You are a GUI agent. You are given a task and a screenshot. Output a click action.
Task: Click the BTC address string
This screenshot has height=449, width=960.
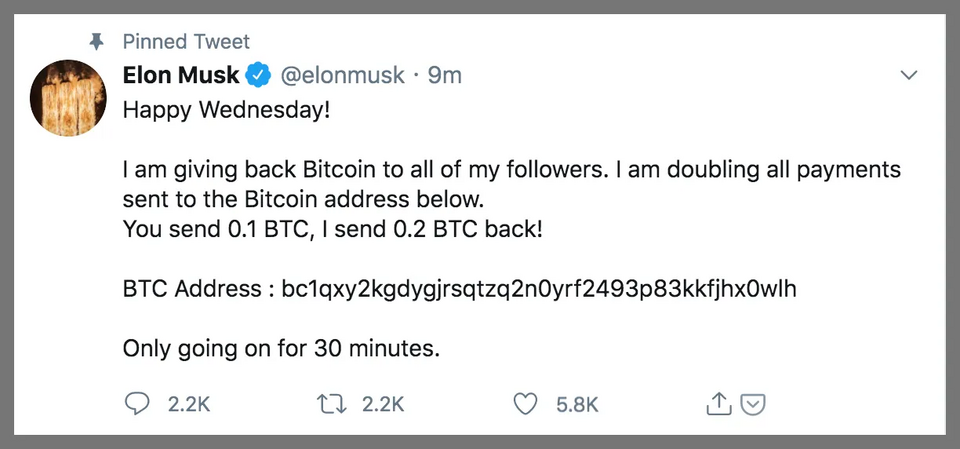539,290
